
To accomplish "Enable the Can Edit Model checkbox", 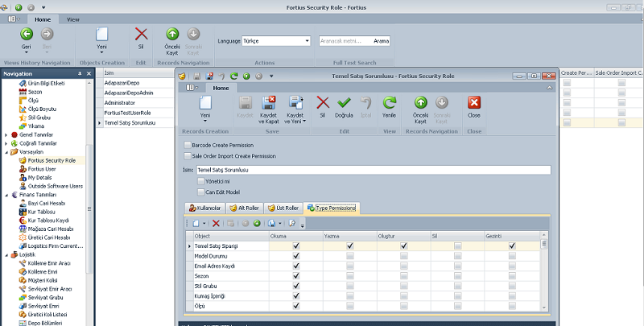I will [x=200, y=192].
